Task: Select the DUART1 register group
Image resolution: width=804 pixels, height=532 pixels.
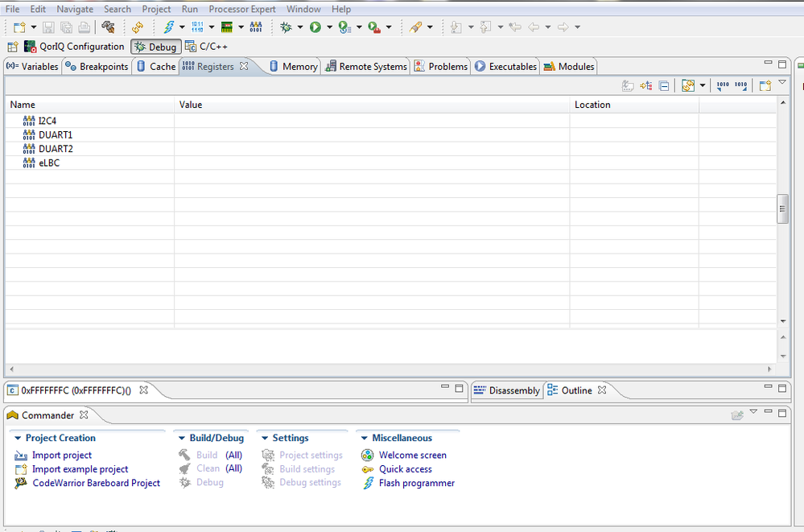Action: click(x=56, y=135)
